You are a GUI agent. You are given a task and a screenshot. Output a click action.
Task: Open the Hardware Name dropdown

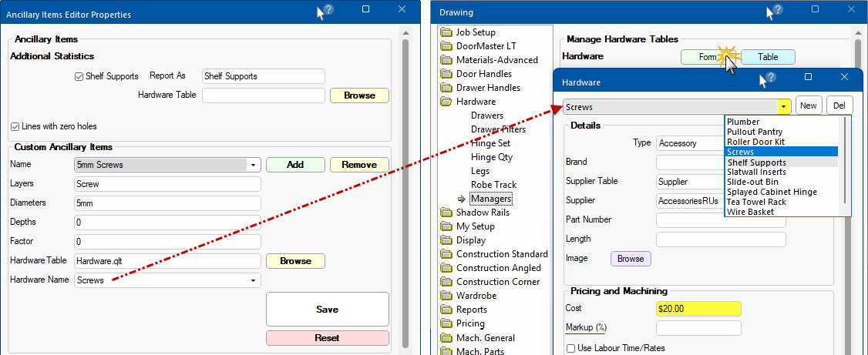[253, 280]
